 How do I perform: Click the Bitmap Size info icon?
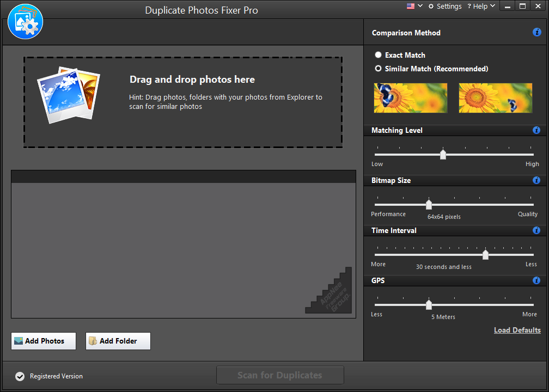click(x=536, y=180)
